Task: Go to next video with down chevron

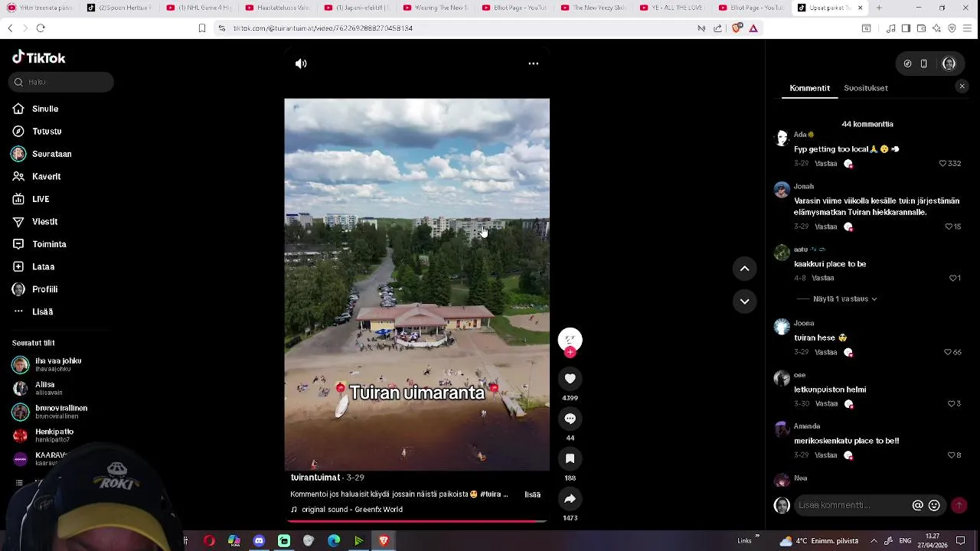Action: (744, 302)
